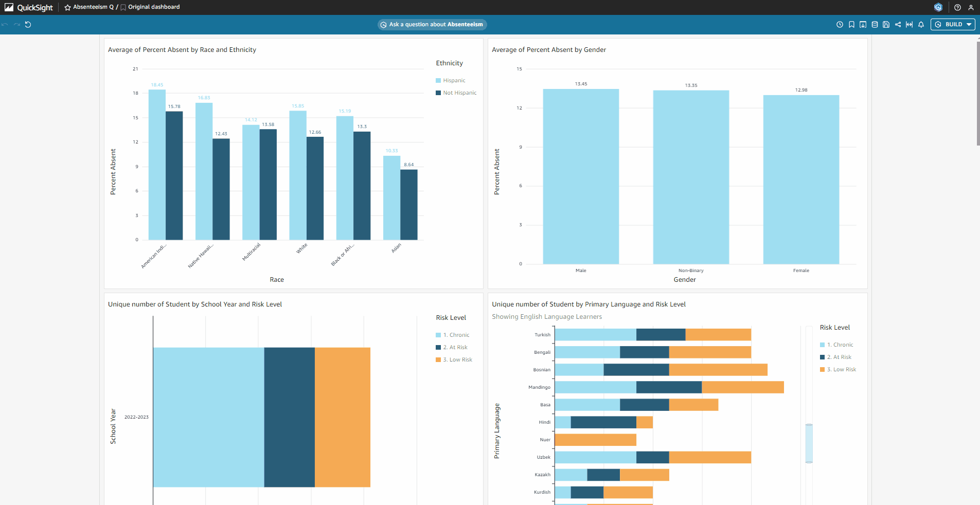Open the datasets cylinder icon
Image resolution: width=980 pixels, height=505 pixels.
[x=875, y=24]
